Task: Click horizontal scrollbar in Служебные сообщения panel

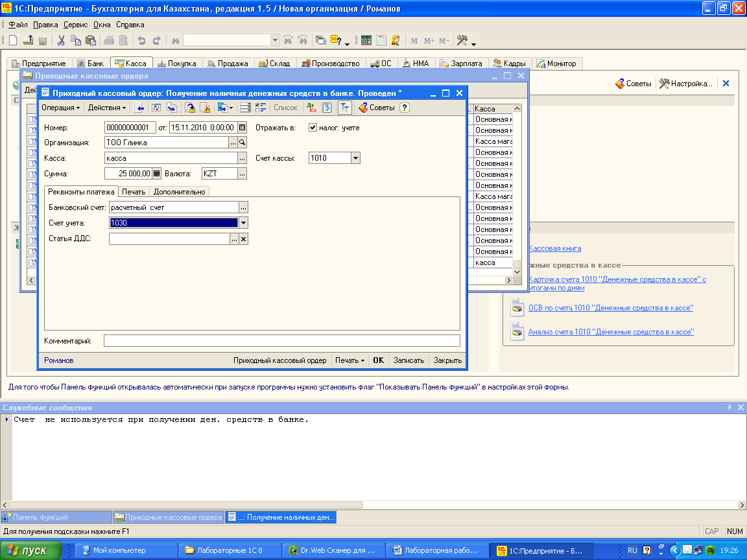Action: pos(185,505)
